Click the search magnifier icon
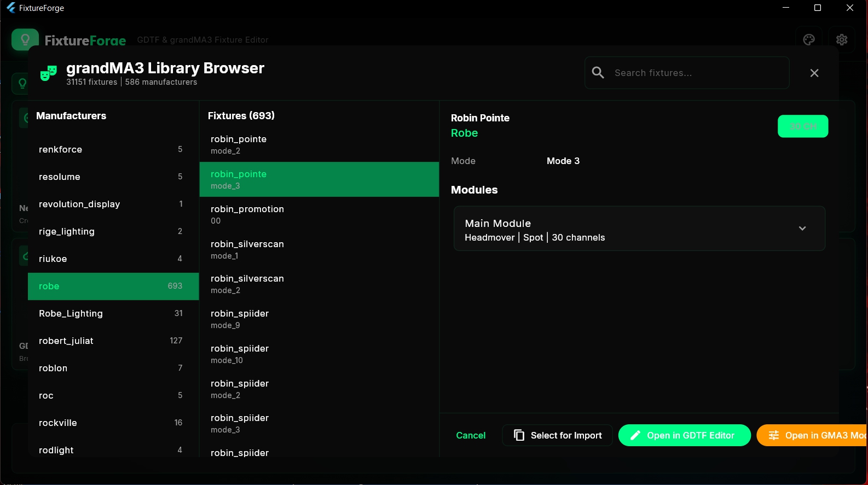Viewport: 868px width, 485px height. tap(598, 73)
